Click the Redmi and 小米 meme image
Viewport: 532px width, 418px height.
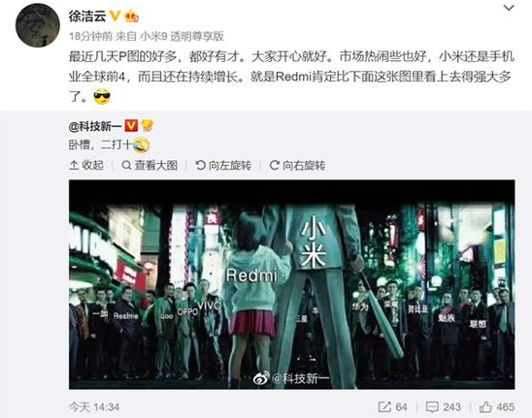pyautogui.click(x=292, y=284)
